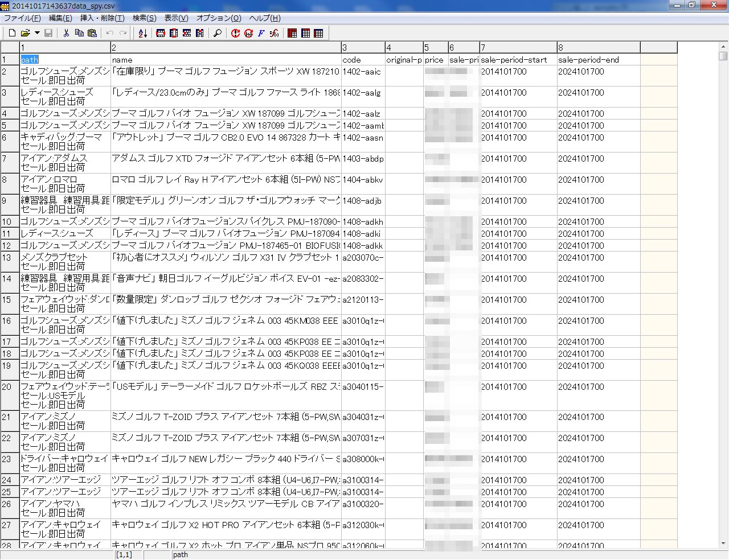Screen dimensions: 729x560
Task: Select column header 8
Action: 599,47
